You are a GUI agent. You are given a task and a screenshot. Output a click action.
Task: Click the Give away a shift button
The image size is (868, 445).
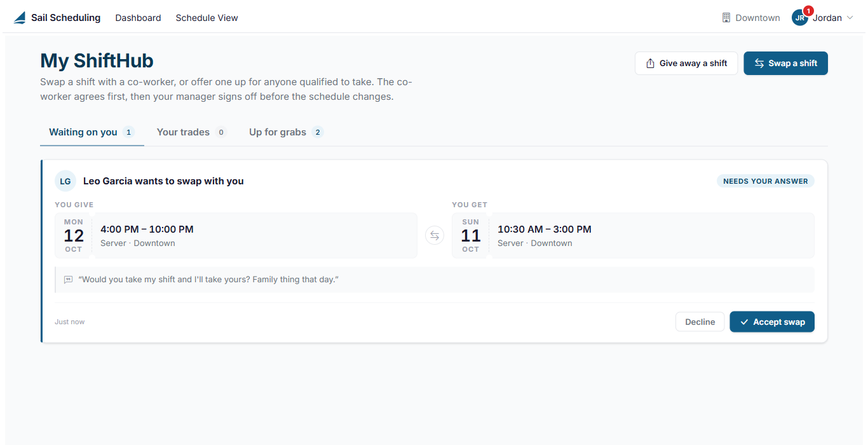tap(686, 64)
